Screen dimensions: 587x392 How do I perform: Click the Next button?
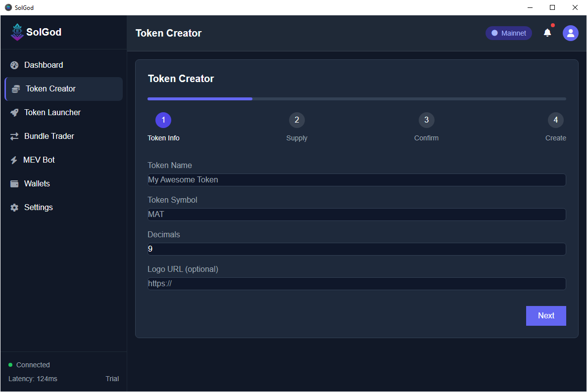click(x=545, y=315)
